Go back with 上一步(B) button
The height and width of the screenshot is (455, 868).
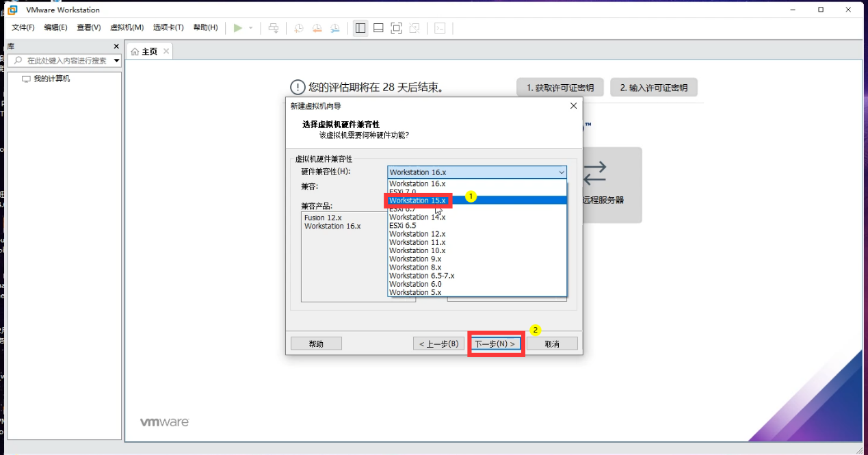pos(439,343)
